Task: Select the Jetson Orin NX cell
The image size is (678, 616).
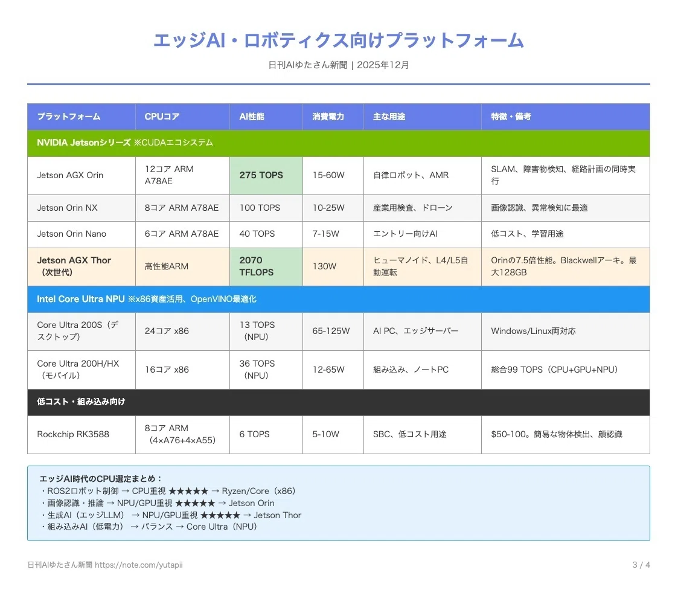Action: pyautogui.click(x=82, y=208)
